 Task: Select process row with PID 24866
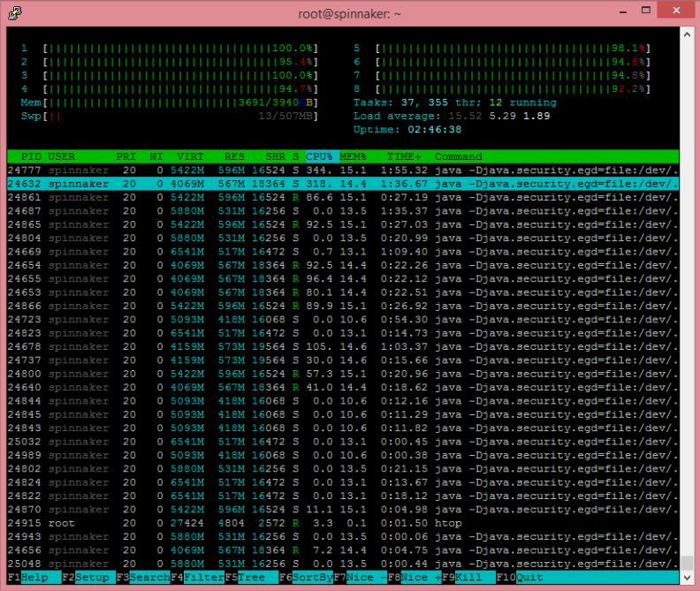coord(343,306)
